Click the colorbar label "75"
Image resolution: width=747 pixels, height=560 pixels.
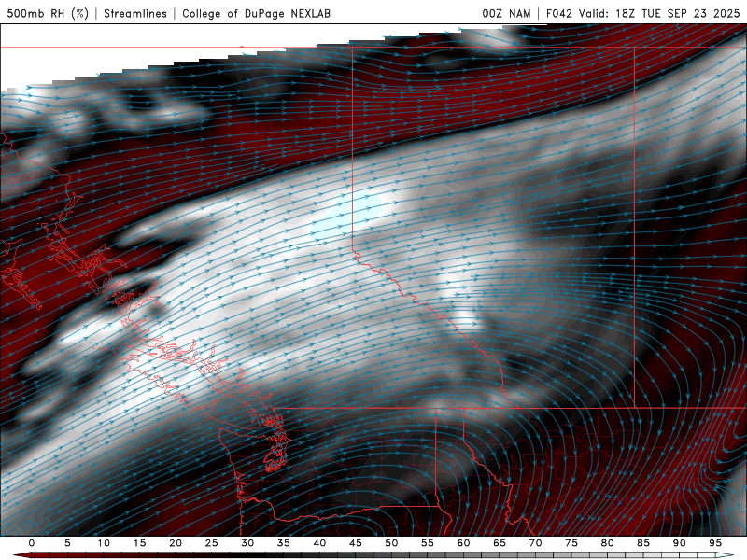(571, 543)
